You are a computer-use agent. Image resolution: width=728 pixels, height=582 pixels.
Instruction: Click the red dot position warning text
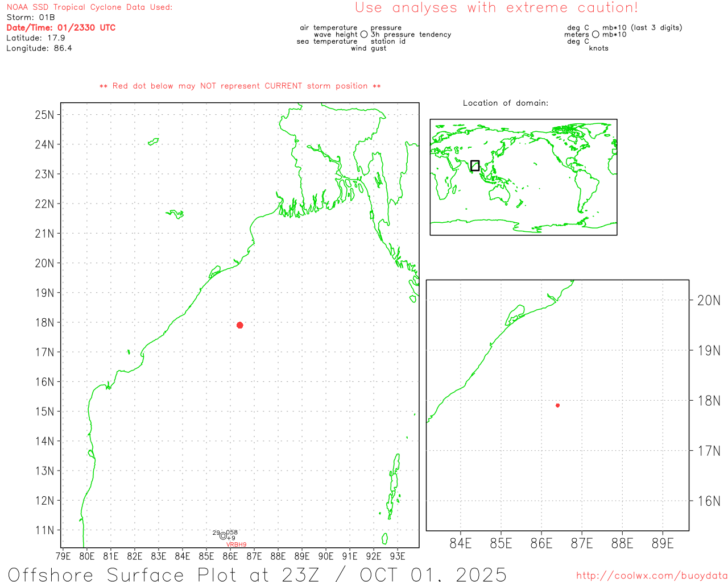[240, 86]
